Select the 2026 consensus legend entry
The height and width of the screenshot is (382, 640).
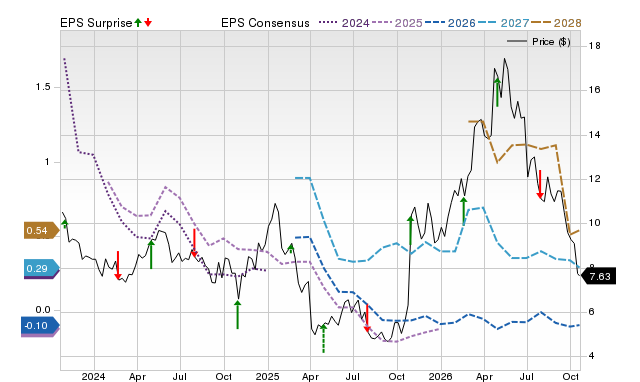tap(450, 23)
